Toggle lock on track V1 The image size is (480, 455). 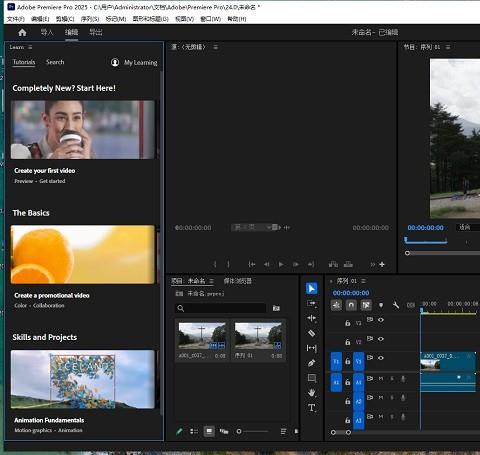click(x=348, y=361)
